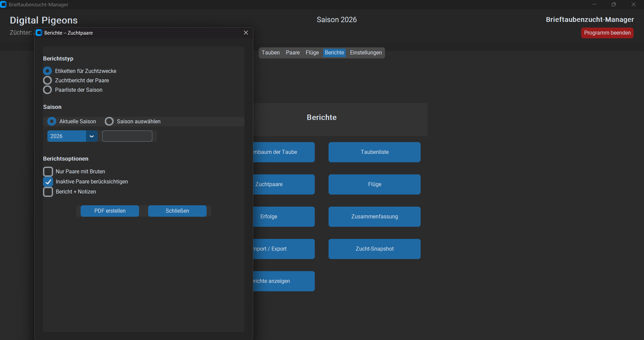Image resolution: width=644 pixels, height=340 pixels.
Task: Click Stammbaum der Taube report button
Action: click(284, 152)
